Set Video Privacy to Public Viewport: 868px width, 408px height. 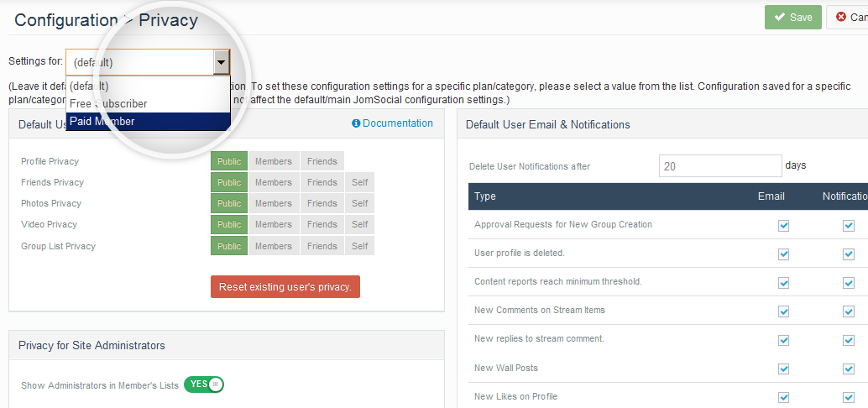tap(229, 225)
